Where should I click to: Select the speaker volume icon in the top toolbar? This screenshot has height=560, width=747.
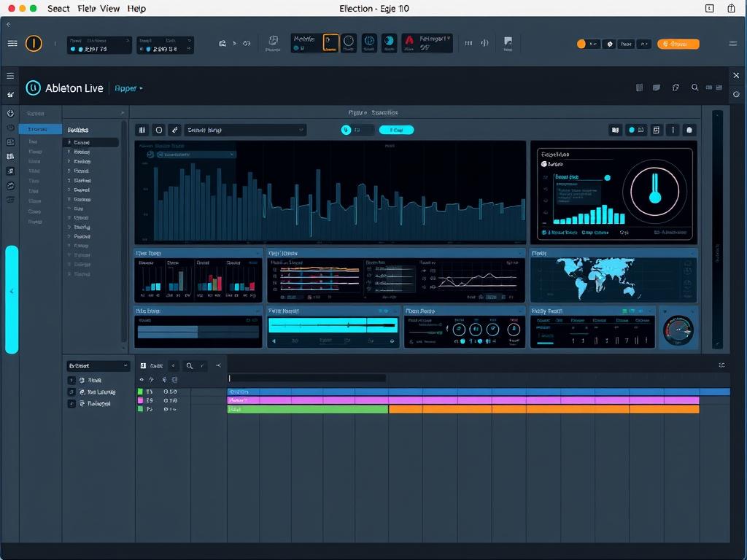pyautogui.click(x=484, y=43)
